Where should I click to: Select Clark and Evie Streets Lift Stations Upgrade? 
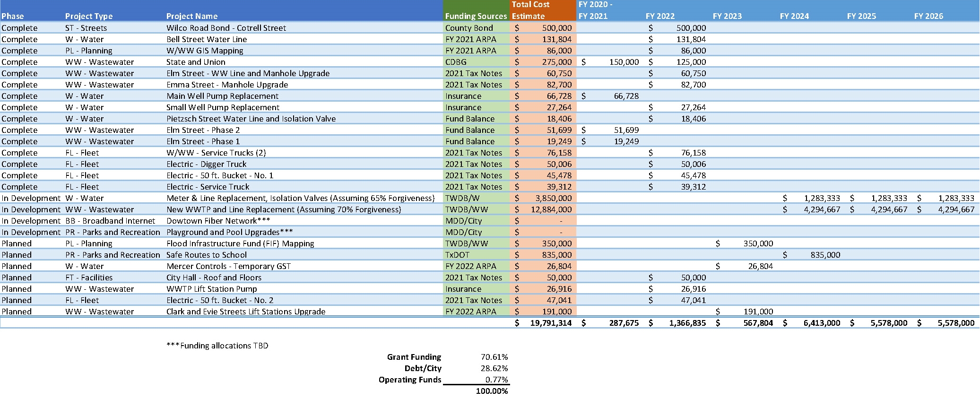point(246,312)
